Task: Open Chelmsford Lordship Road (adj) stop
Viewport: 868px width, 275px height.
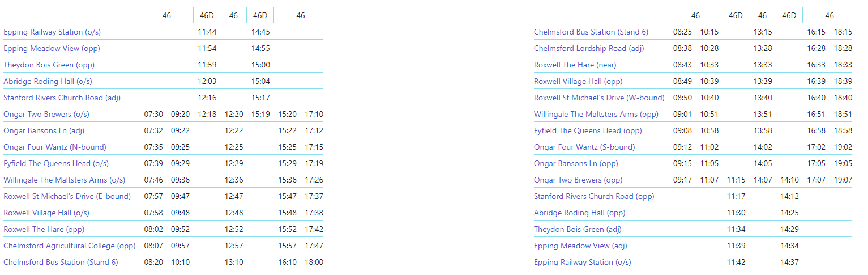Action: 589,48
